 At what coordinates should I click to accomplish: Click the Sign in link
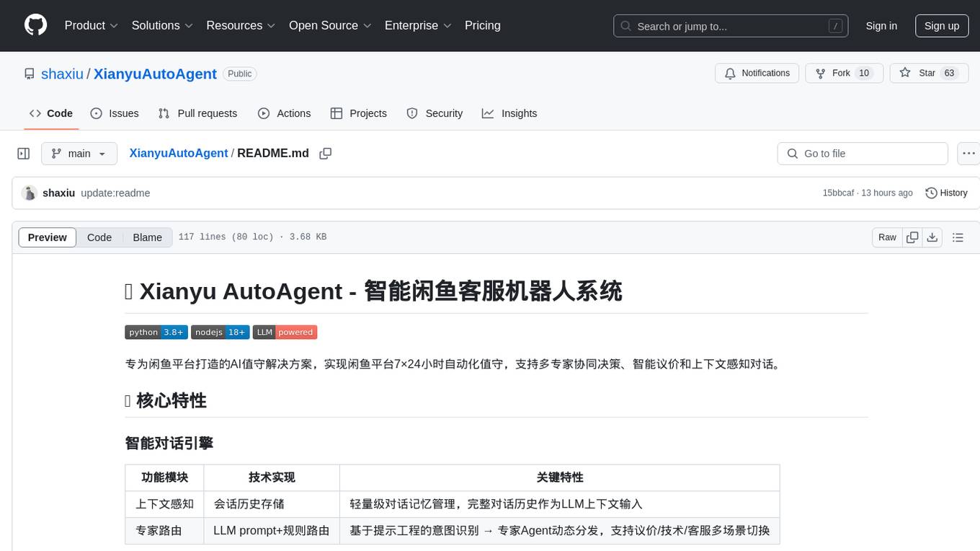pyautogui.click(x=881, y=26)
